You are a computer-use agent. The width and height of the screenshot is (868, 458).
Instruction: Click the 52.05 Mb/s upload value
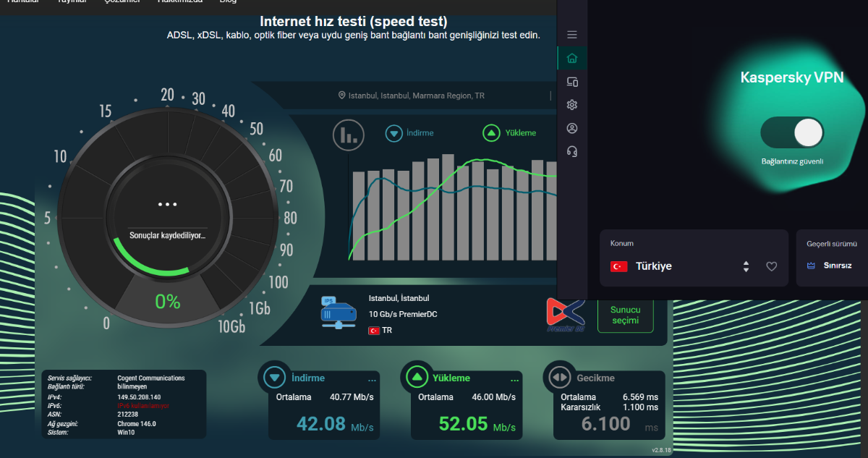[x=477, y=424]
